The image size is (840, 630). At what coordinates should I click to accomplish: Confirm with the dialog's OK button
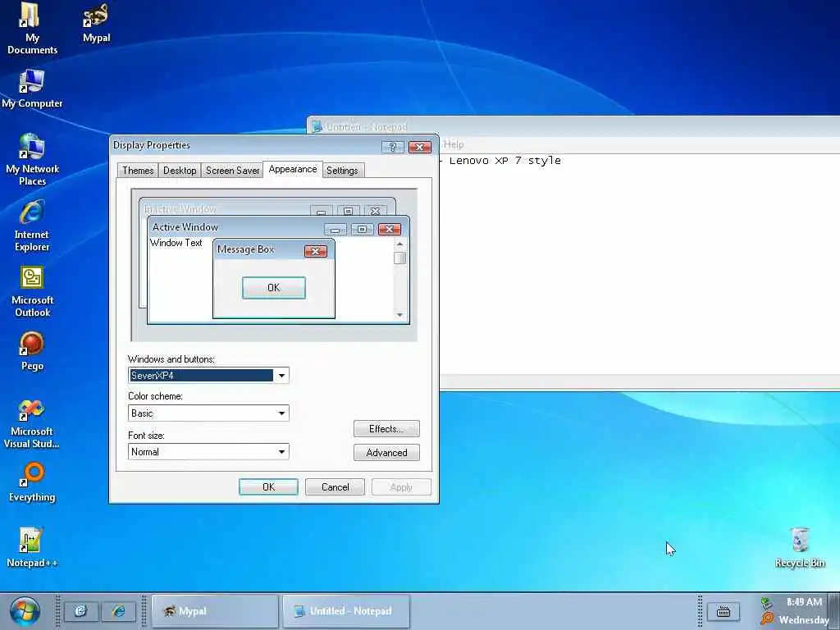tap(268, 487)
